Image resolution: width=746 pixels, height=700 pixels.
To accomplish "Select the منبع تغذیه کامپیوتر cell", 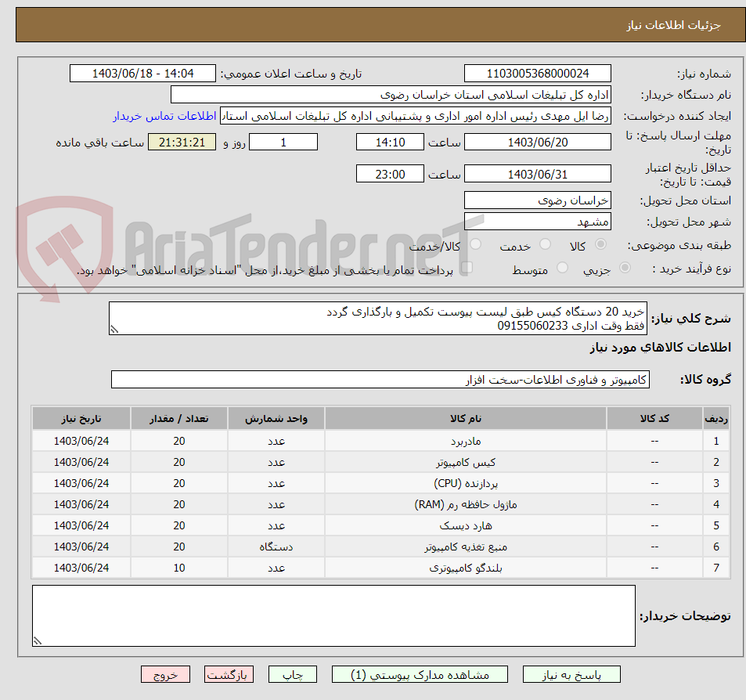I will (466, 547).
